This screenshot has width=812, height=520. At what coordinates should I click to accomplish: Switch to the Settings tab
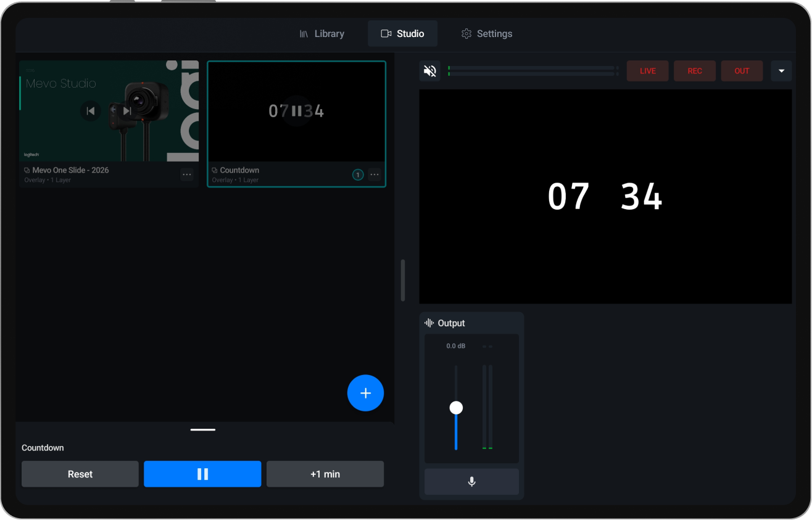[487, 33]
